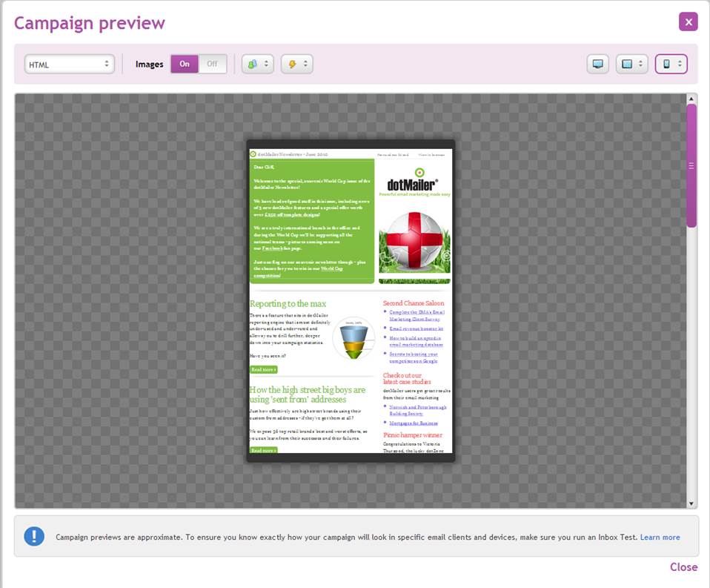Viewport: 710px width, 588px height.
Task: Open the Email revenue booster kit link
Action: [416, 328]
